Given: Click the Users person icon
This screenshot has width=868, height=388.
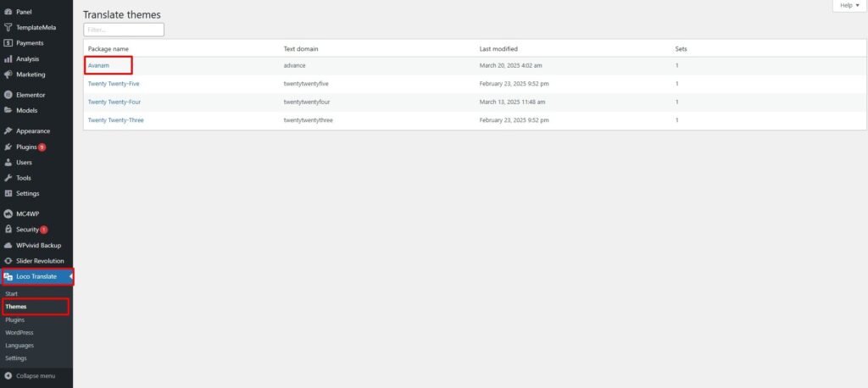Looking at the screenshot, I should (8, 162).
